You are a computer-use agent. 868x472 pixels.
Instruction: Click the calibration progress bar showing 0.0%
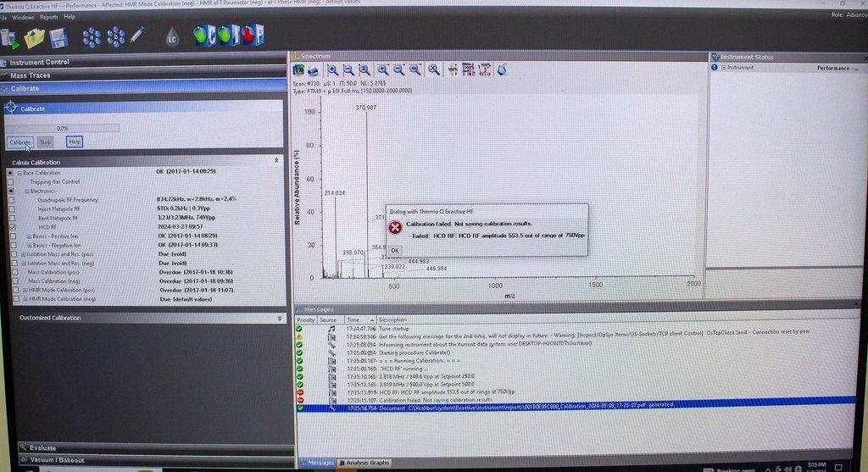pyautogui.click(x=64, y=128)
